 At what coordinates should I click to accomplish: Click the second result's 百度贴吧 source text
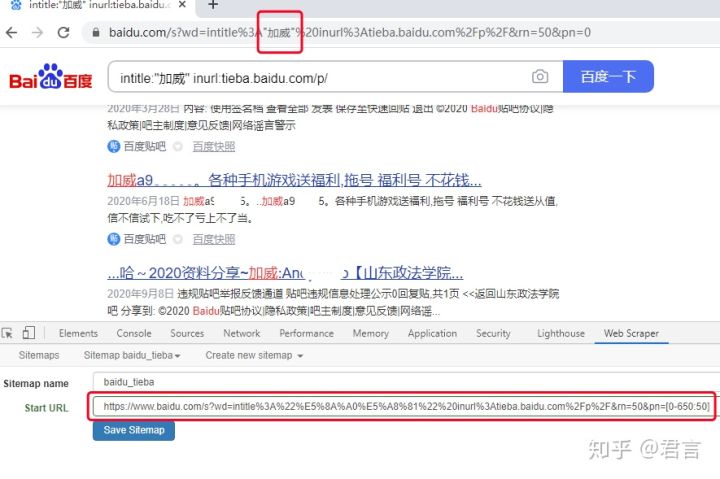click(145, 239)
